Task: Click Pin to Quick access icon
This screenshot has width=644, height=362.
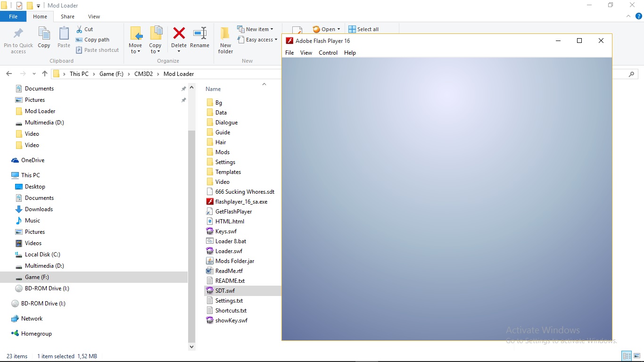Action: coord(18,34)
